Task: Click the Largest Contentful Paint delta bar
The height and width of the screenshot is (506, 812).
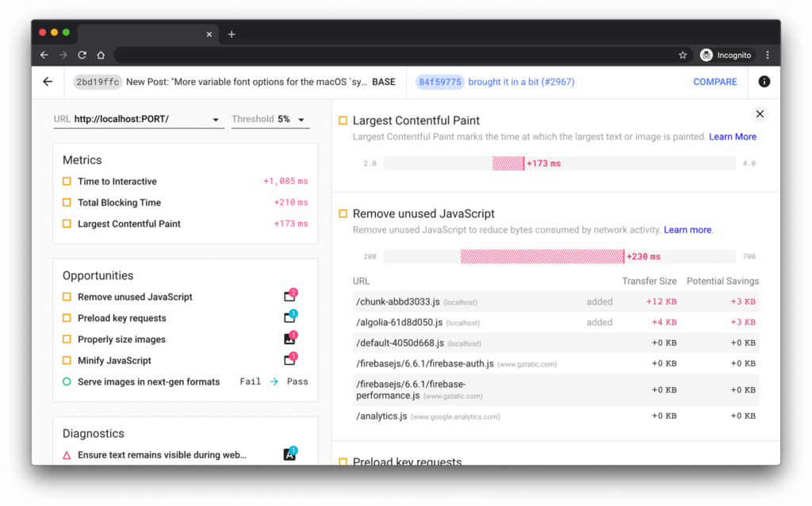Action: point(508,163)
